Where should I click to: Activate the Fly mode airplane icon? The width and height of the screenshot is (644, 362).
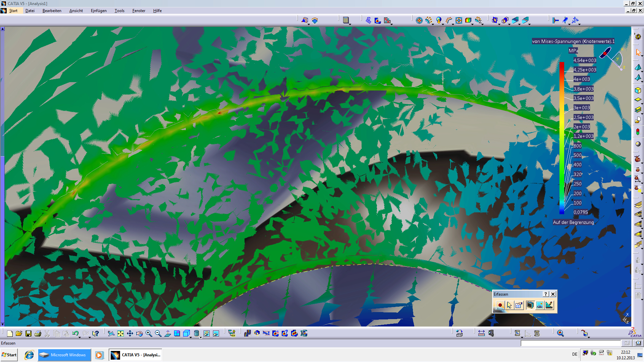click(111, 334)
